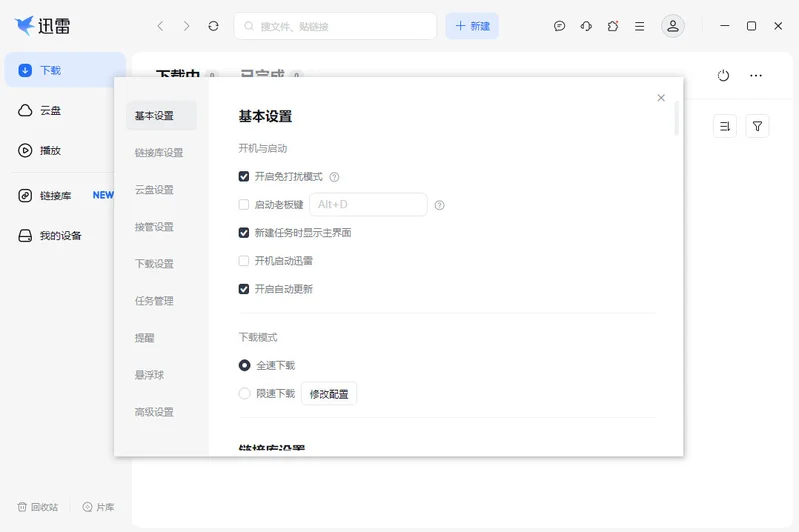Click the NEW badge beside 链接库
This screenshot has width=799, height=532.
tap(103, 195)
